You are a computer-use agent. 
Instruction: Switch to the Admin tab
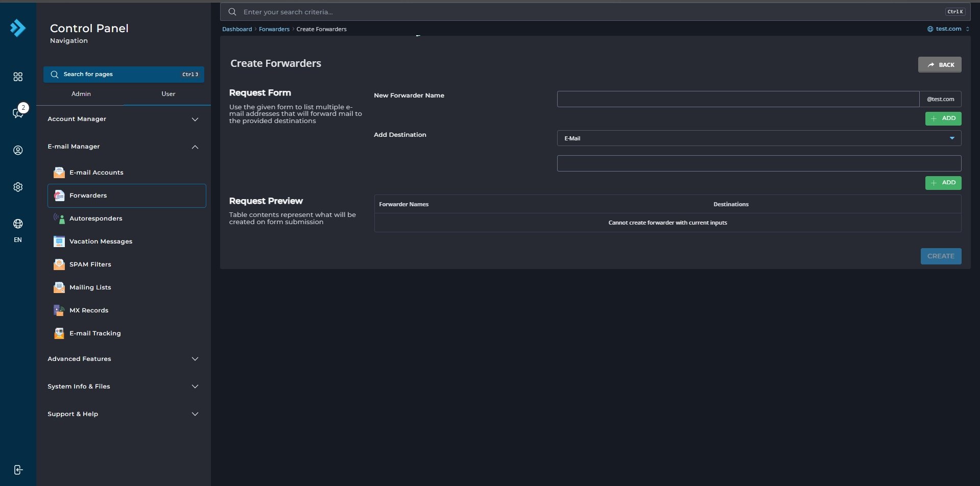81,94
